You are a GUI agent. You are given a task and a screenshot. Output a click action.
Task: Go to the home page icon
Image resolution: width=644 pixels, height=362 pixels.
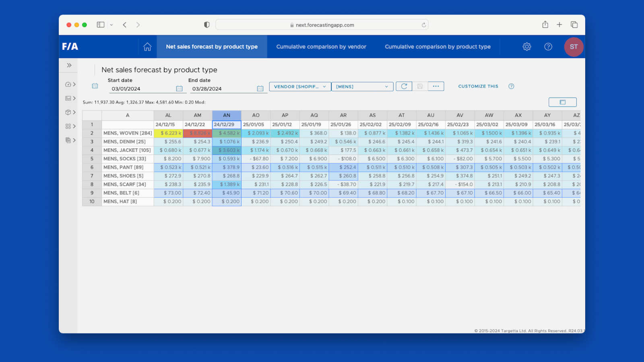click(147, 47)
